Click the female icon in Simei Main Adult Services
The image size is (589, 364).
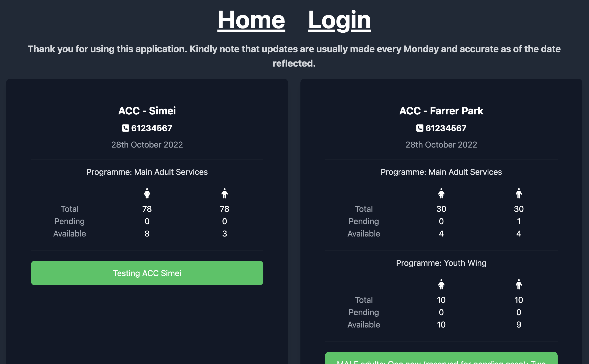tap(147, 193)
